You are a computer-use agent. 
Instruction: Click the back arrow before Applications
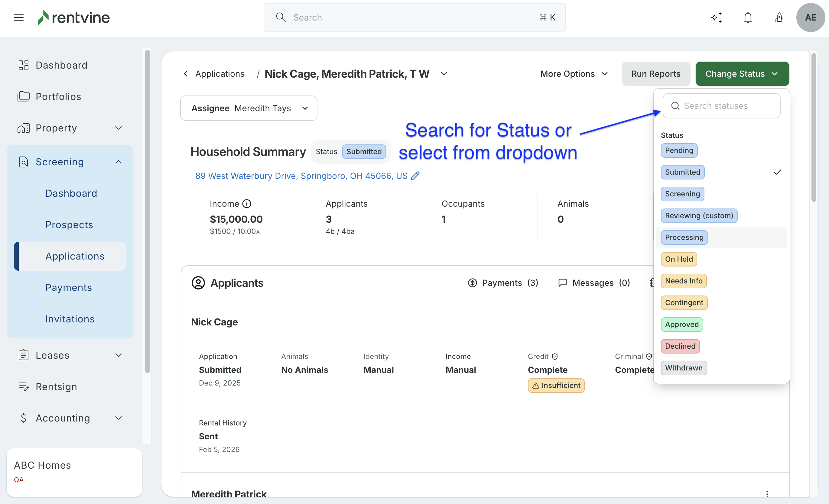coord(186,74)
